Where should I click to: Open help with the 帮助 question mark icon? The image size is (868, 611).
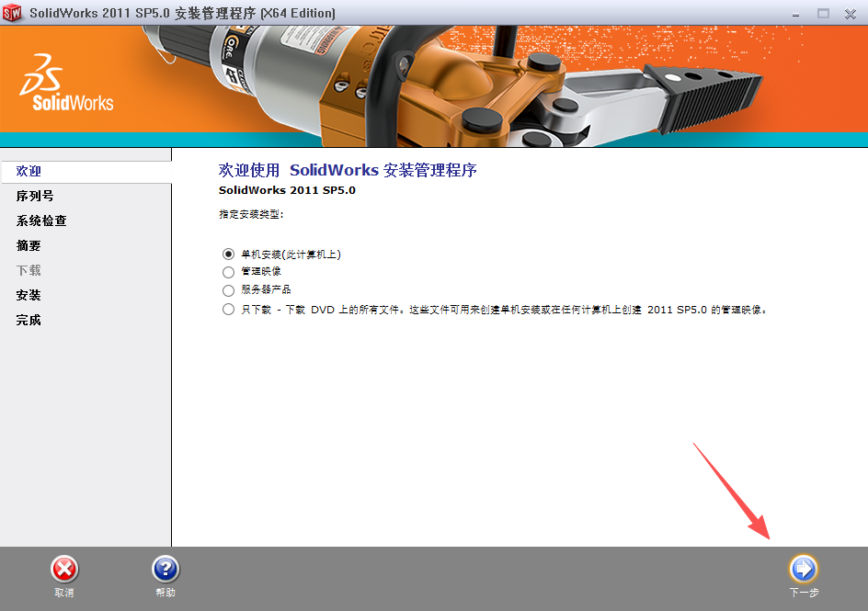(x=166, y=570)
